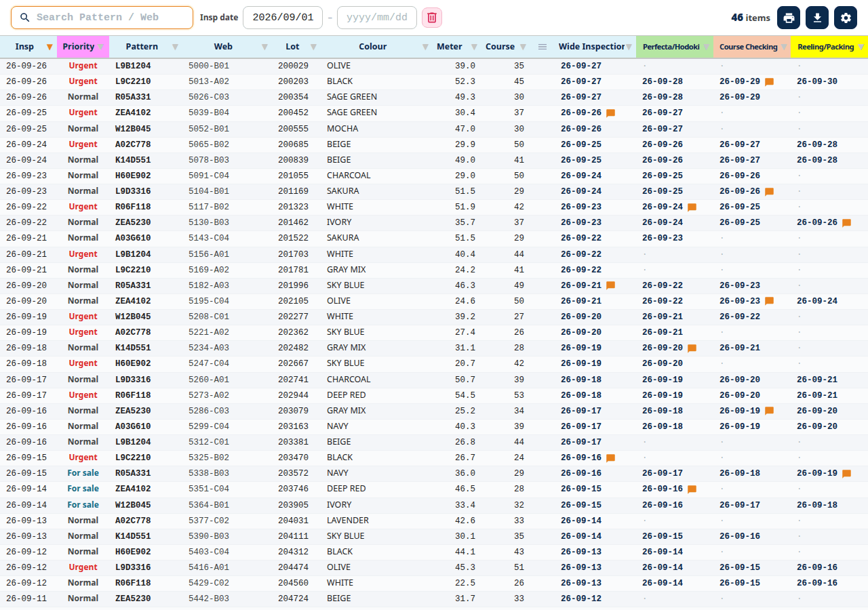Open comment flag on lot 202105 Course Checking

(769, 301)
